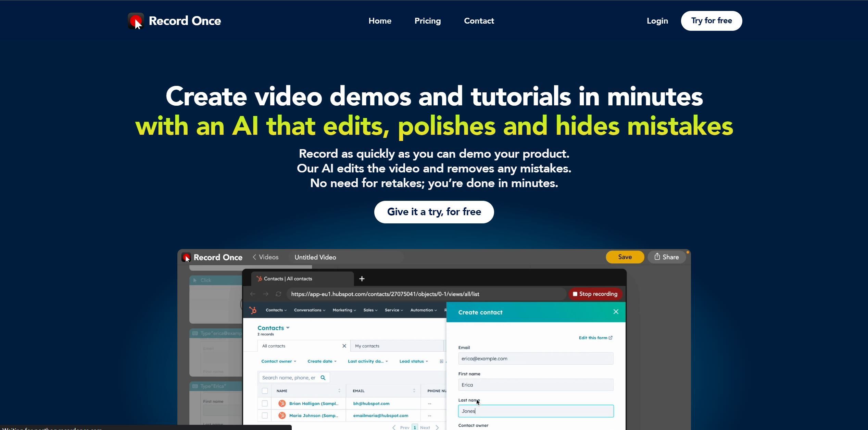This screenshot has height=430, width=868.
Task: Click the browser reload icon
Action: (278, 294)
